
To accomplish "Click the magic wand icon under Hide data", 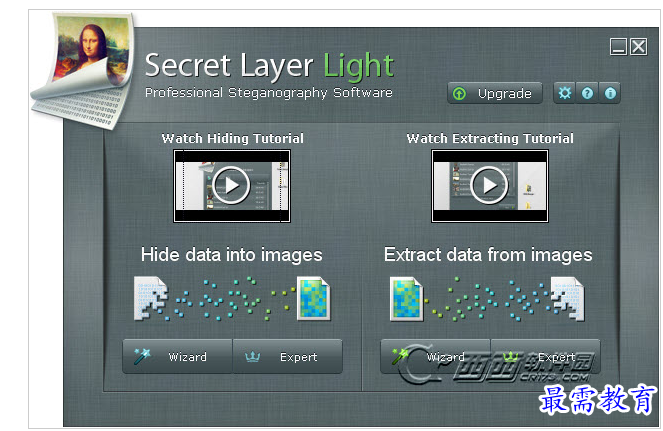I will tap(142, 356).
